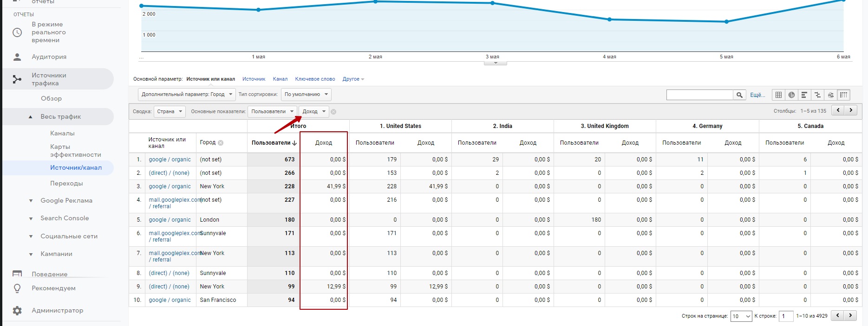
Task: Remove the Город secondary dimension with the x icon
Action: pos(221,143)
